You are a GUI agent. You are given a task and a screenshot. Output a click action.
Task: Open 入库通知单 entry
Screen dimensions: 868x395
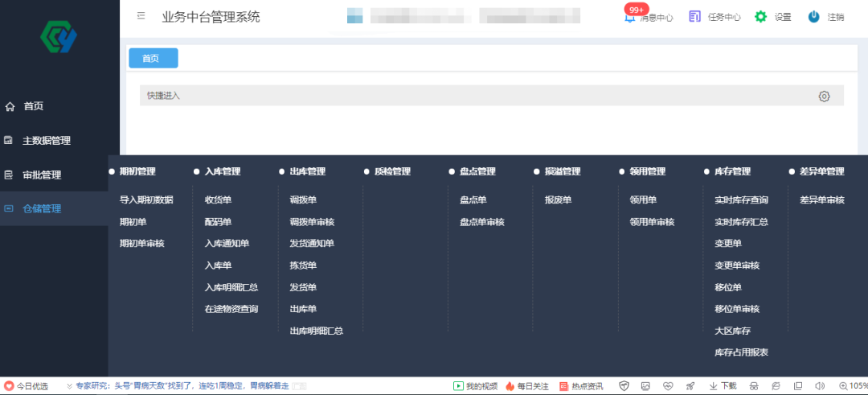coord(227,243)
